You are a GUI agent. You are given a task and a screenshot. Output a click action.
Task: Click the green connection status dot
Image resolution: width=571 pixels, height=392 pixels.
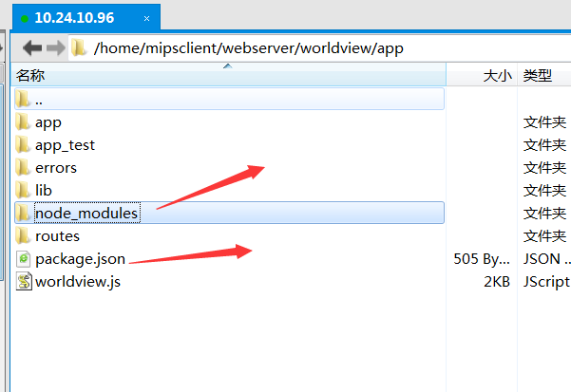coord(25,19)
